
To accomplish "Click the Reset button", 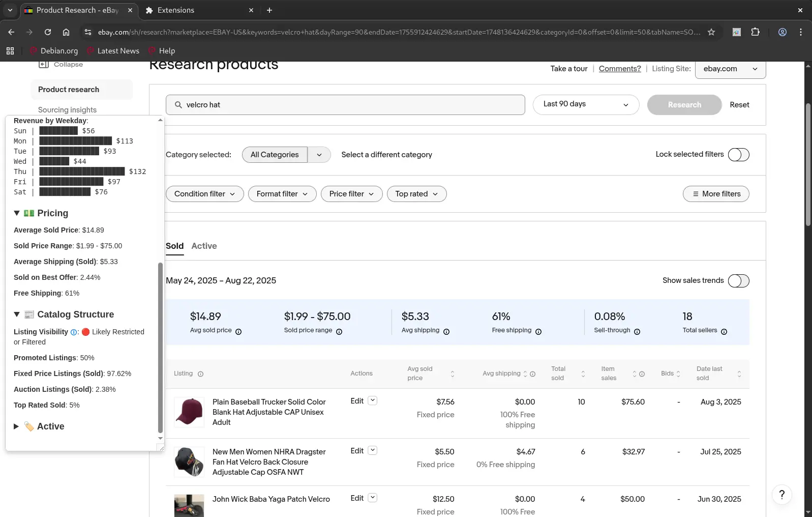I will click(739, 105).
